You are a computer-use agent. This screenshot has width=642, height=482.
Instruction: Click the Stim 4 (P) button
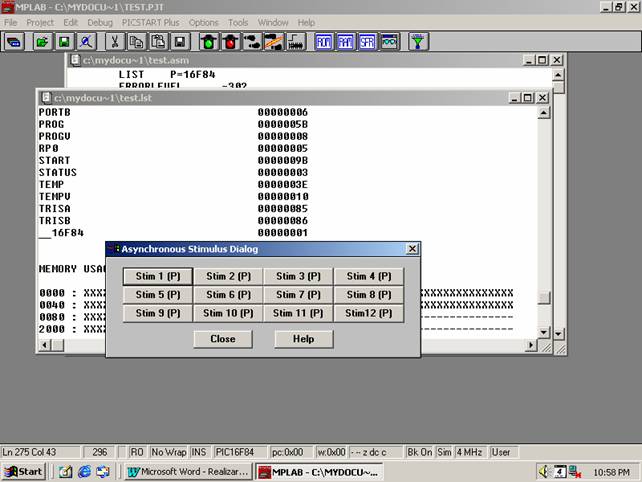pos(368,276)
